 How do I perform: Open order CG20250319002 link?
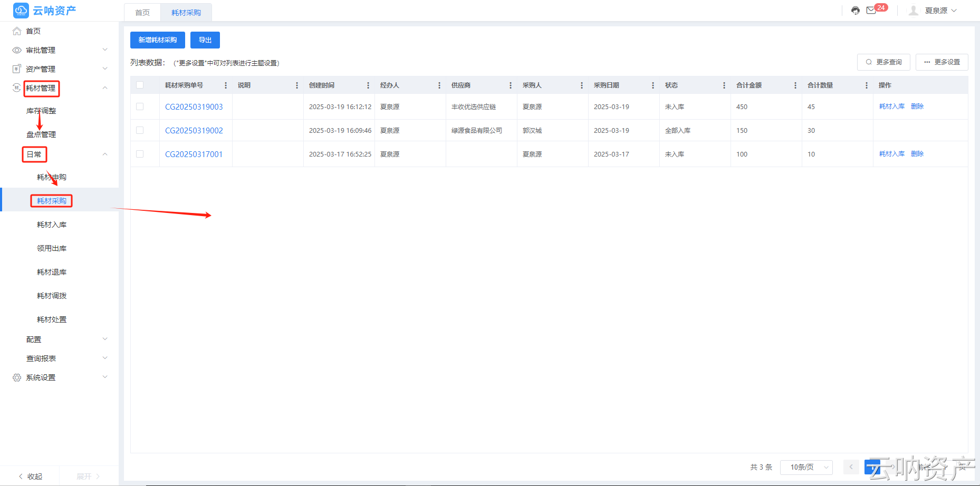point(194,130)
